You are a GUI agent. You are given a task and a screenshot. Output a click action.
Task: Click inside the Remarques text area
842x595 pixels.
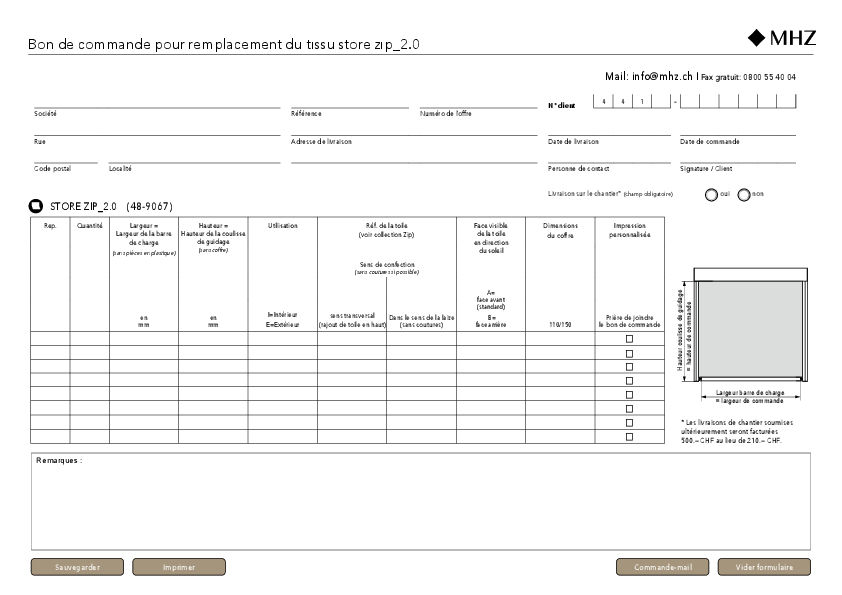(x=420, y=507)
